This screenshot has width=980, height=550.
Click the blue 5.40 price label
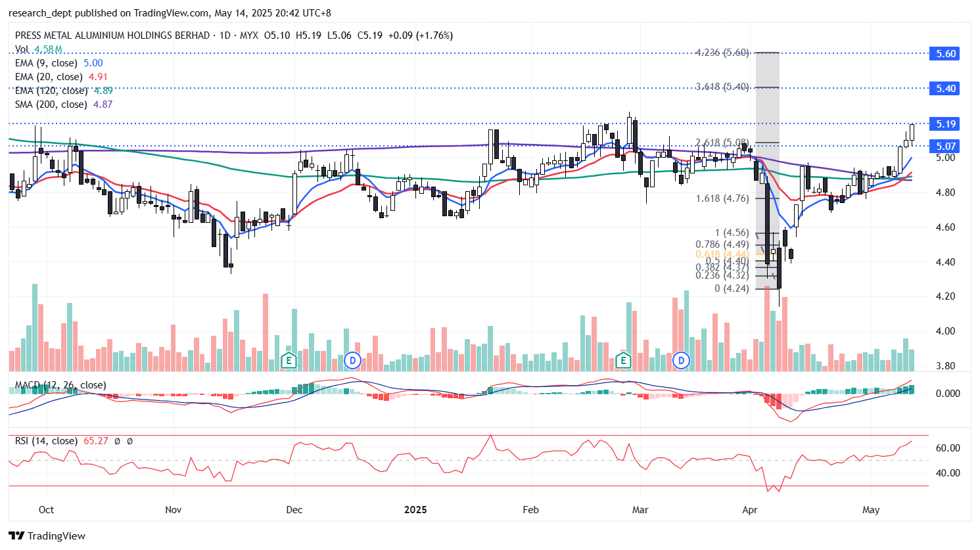pos(945,89)
